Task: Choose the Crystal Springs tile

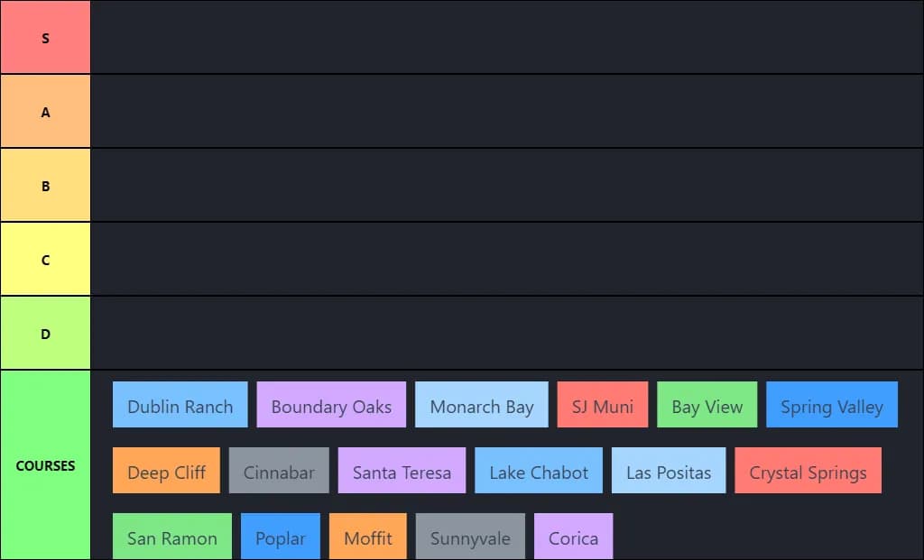Action: [x=808, y=471]
